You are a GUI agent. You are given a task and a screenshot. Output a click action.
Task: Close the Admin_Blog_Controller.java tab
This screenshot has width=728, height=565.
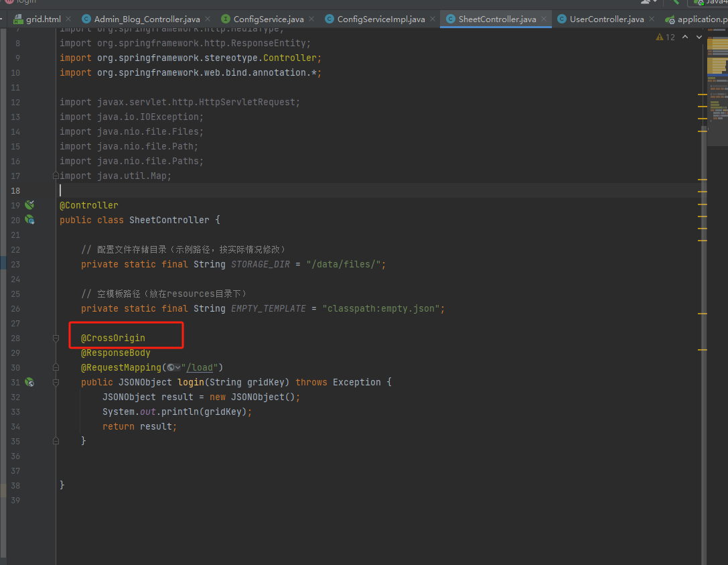208,19
